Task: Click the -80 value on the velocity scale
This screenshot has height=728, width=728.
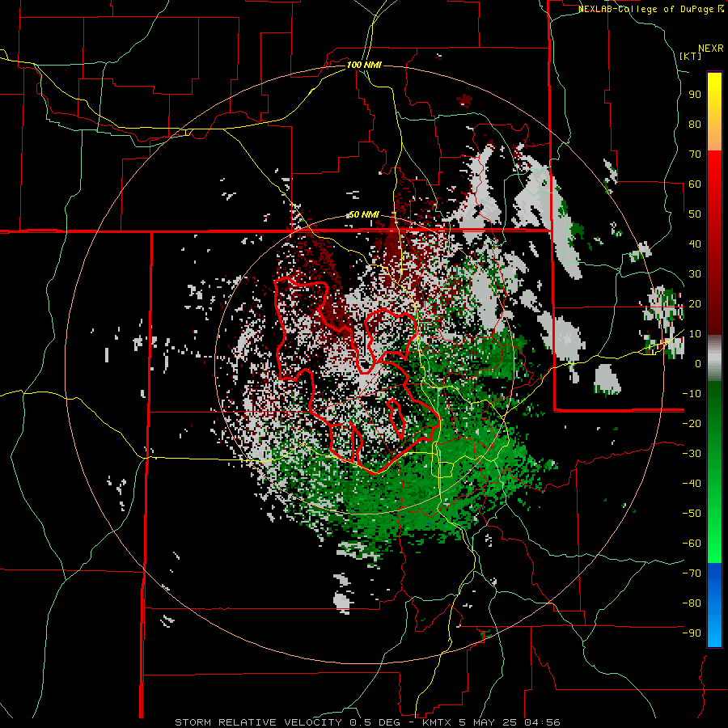Action: pos(692,603)
